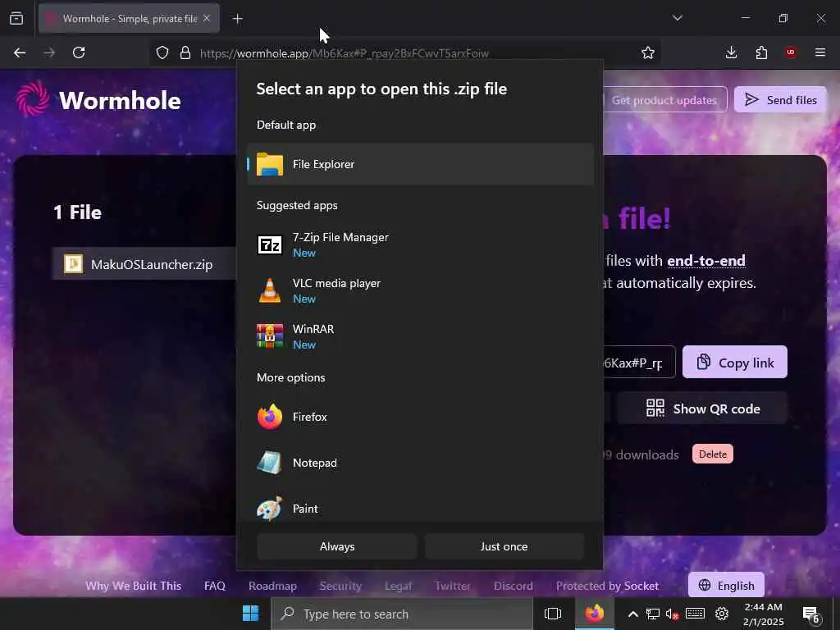This screenshot has height=630, width=840.
Task: Choose Notepad in the app list
Action: pyautogui.click(x=421, y=463)
